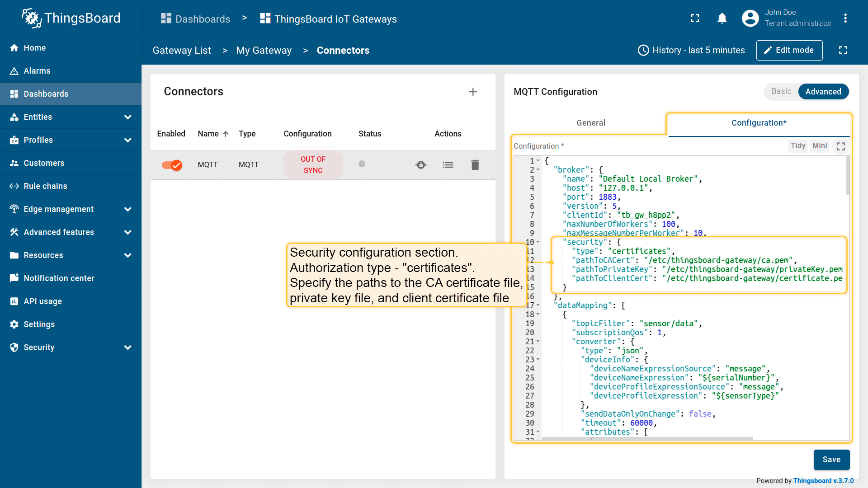Click ThingsBoard IoT Gateways breadcrumb
The width and height of the screenshot is (868, 488).
tap(329, 19)
